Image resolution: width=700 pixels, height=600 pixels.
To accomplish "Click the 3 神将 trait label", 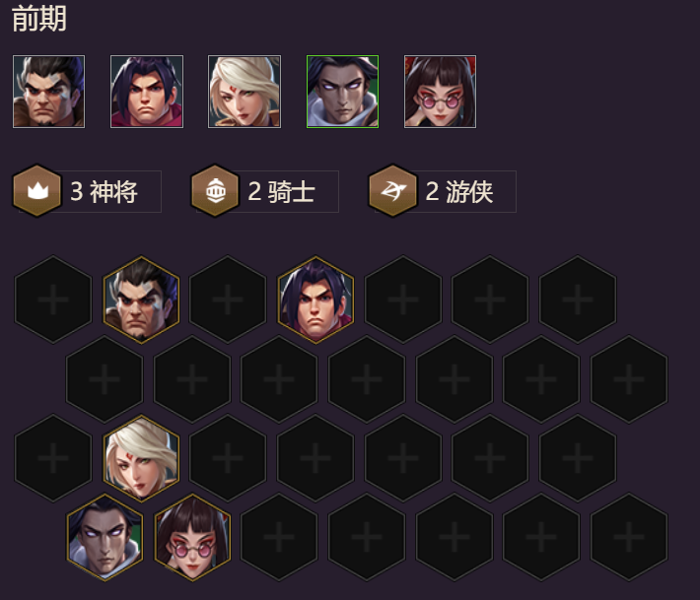I will [x=104, y=192].
